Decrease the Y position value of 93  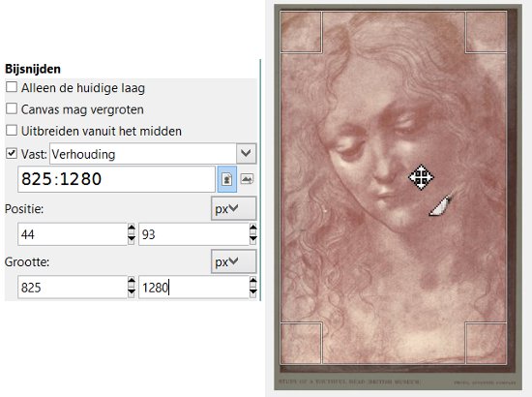[x=252, y=239]
